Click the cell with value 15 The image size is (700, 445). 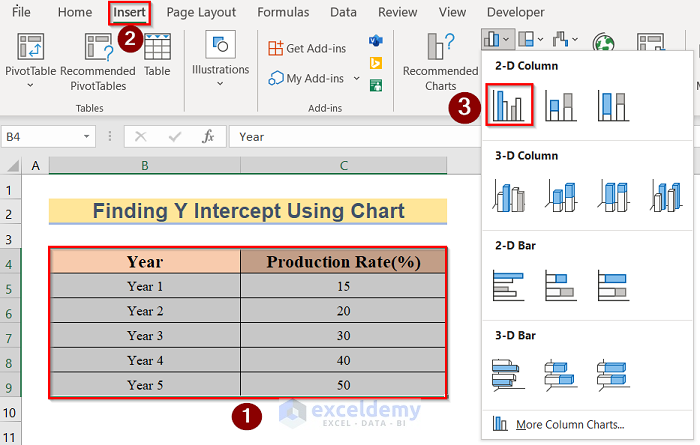[343, 286]
